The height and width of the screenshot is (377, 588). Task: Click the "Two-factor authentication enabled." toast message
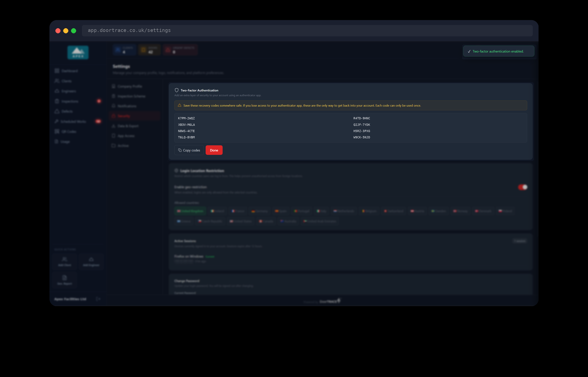pos(498,51)
